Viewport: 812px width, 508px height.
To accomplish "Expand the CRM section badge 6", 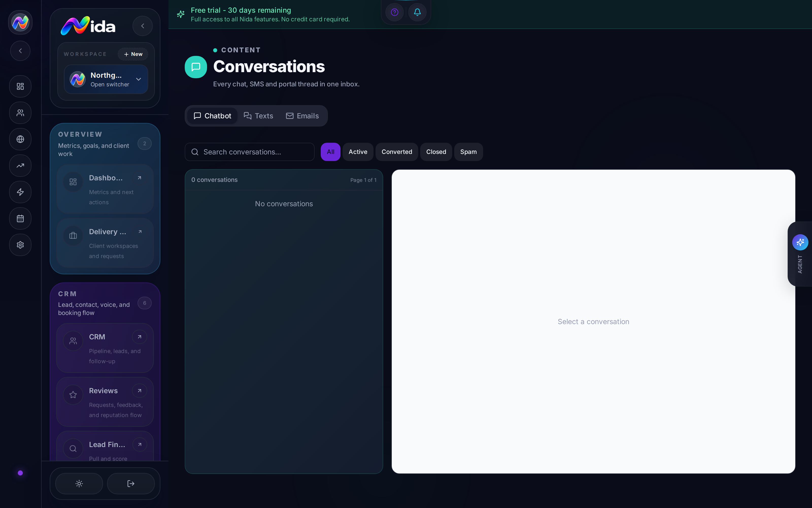I will point(145,303).
